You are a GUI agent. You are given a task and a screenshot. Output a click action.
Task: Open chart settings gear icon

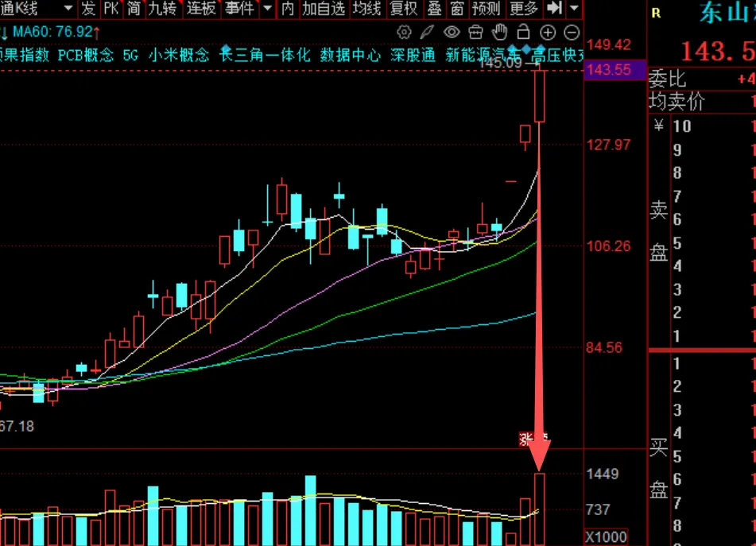tap(404, 33)
